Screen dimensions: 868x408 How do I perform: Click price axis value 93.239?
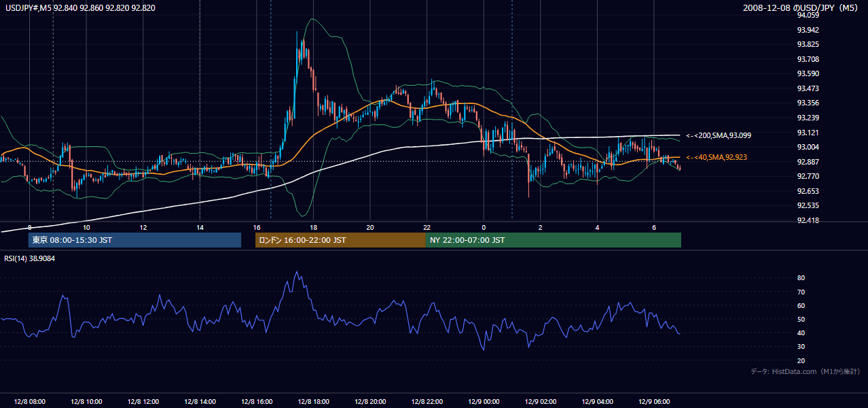click(x=808, y=118)
